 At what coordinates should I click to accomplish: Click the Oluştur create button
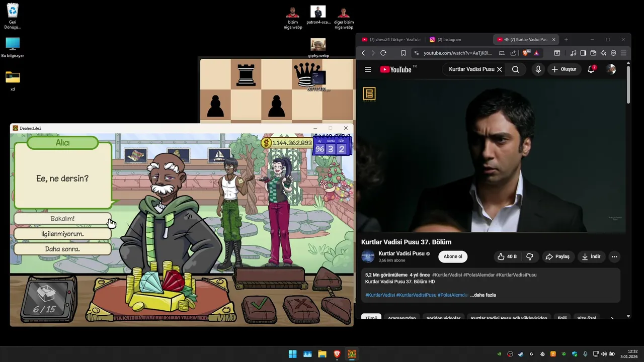[563, 69]
